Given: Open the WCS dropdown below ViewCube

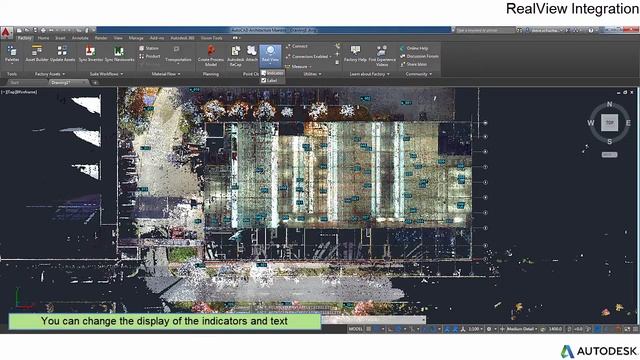Looking at the screenshot, I should point(609,155).
